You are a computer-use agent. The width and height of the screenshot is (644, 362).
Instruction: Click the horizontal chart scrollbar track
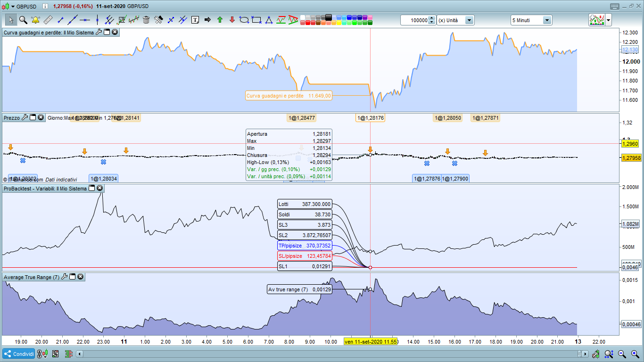click(333, 354)
